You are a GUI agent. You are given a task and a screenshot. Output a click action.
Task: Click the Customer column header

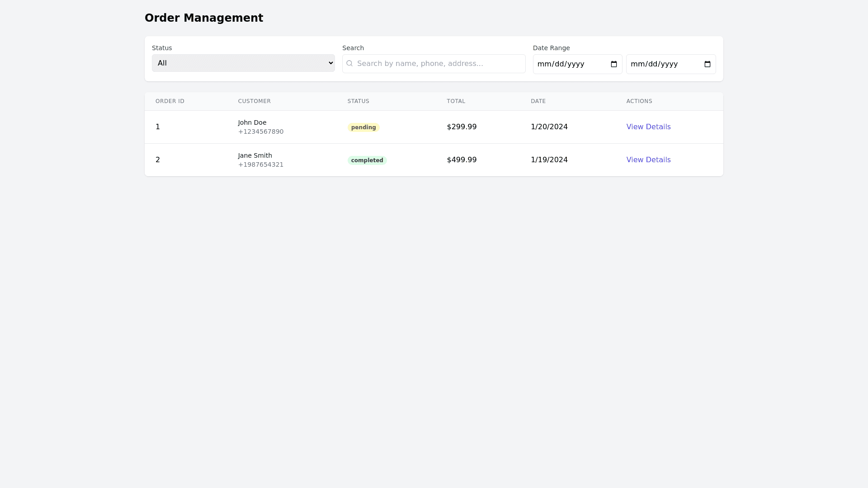(x=255, y=101)
